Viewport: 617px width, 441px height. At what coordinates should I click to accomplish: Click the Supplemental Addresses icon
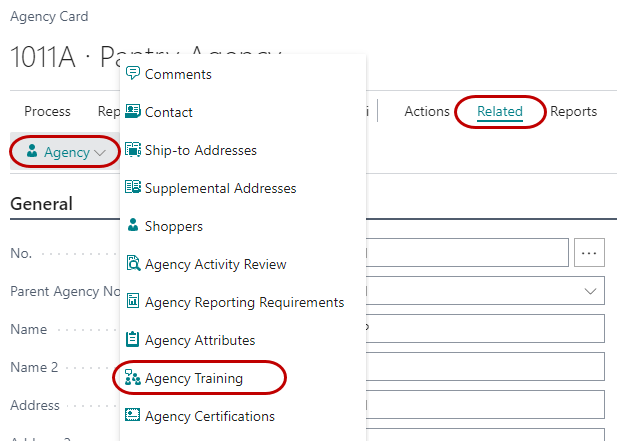tap(132, 188)
